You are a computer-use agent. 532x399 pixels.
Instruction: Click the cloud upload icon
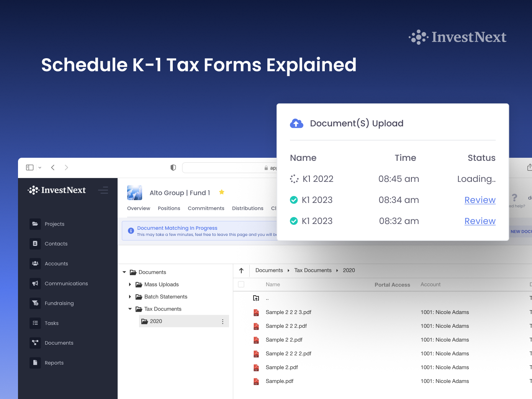(296, 123)
